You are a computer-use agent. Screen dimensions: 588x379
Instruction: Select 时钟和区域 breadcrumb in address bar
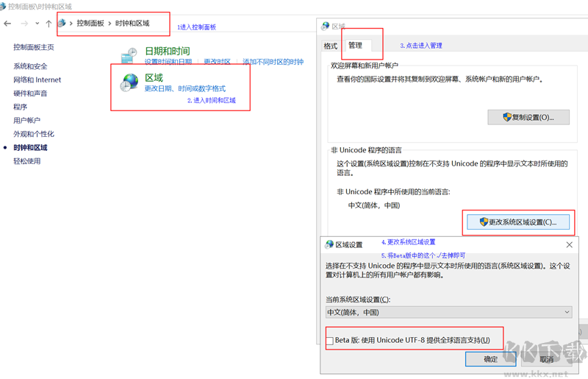(132, 24)
